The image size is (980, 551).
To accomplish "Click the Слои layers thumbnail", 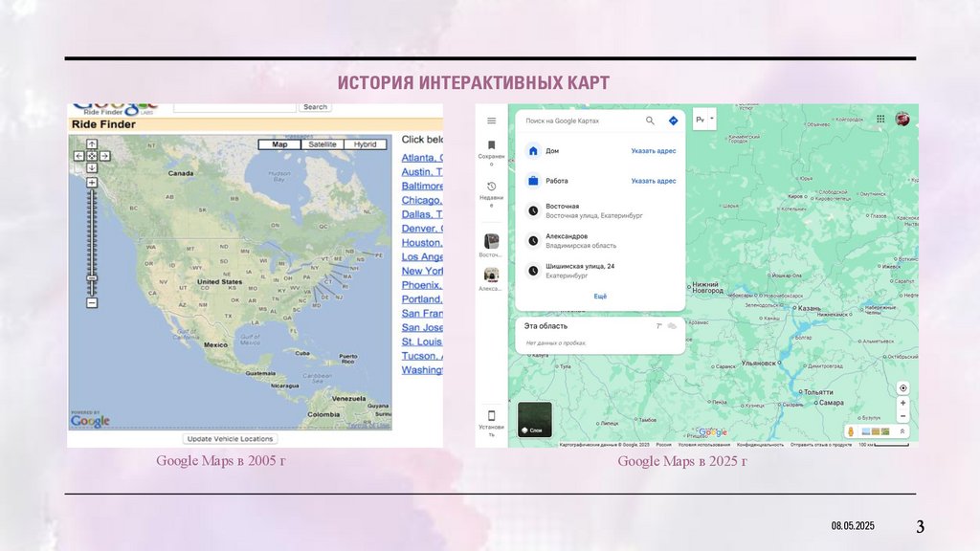I will pyautogui.click(x=535, y=419).
